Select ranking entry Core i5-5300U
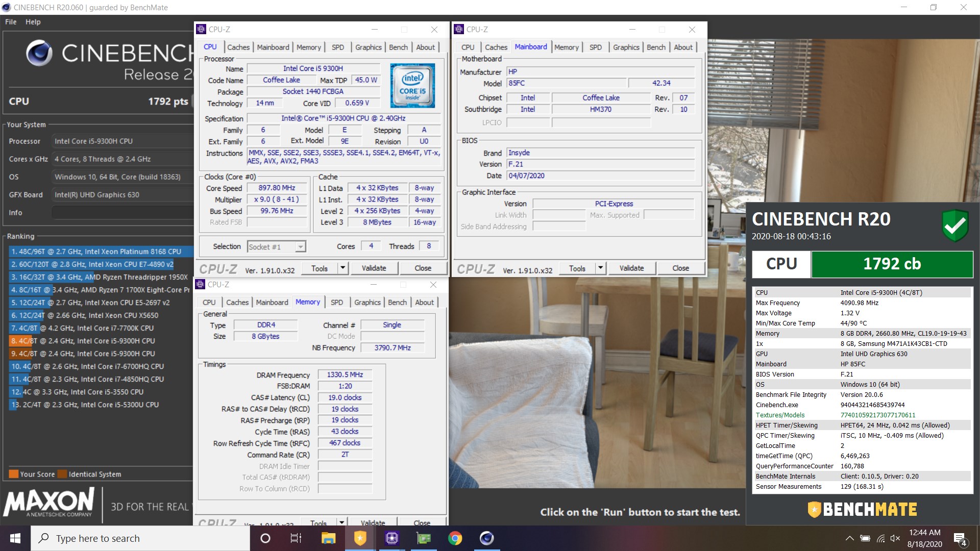 [x=101, y=405]
